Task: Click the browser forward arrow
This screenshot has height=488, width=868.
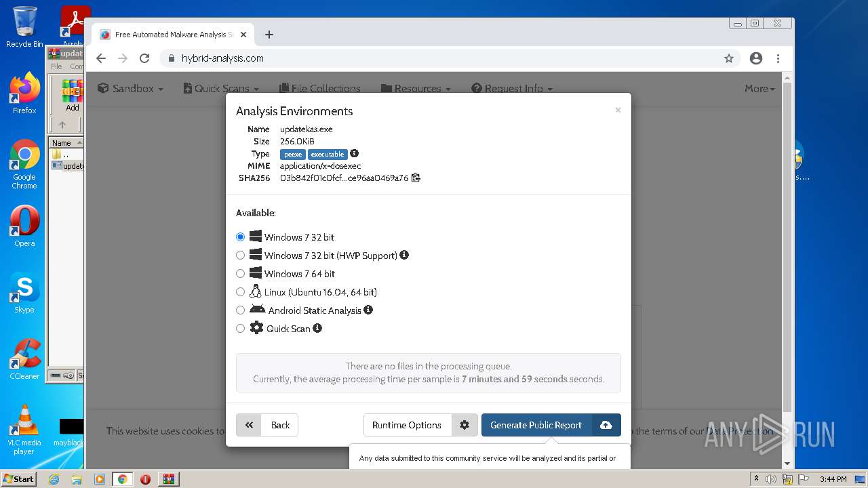Action: tap(123, 58)
